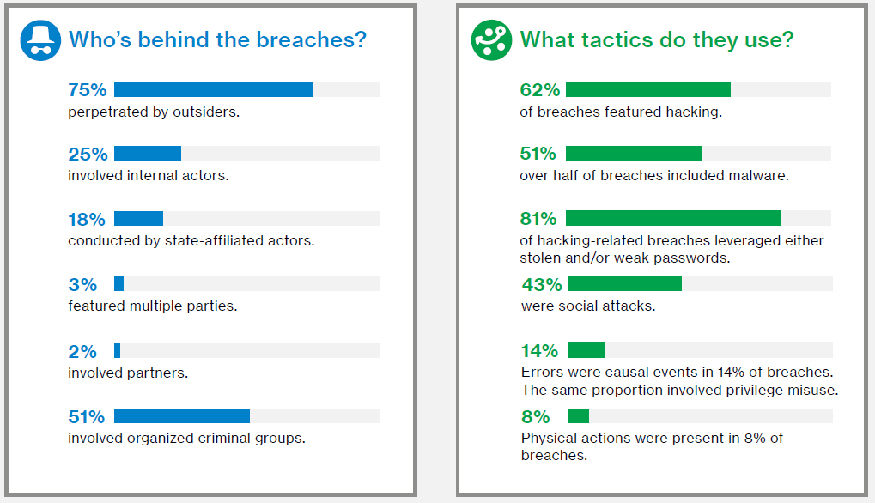This screenshot has height=503, width=875.
Task: Click the blue hacker hat icon
Action: [x=40, y=40]
